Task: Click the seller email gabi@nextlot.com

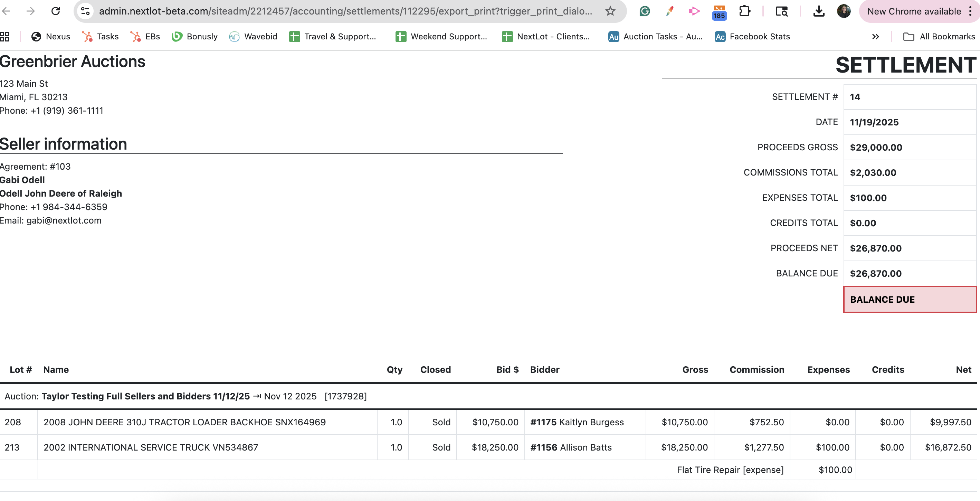Action: 64,221
